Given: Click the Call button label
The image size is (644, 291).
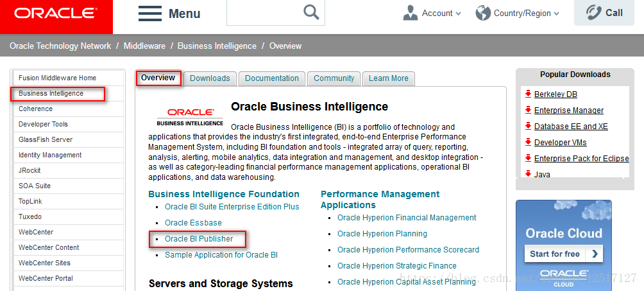Looking at the screenshot, I should [x=614, y=13].
